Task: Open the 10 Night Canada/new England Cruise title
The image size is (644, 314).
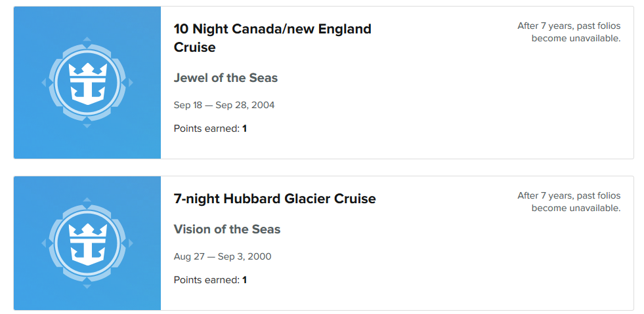Action: click(x=272, y=38)
